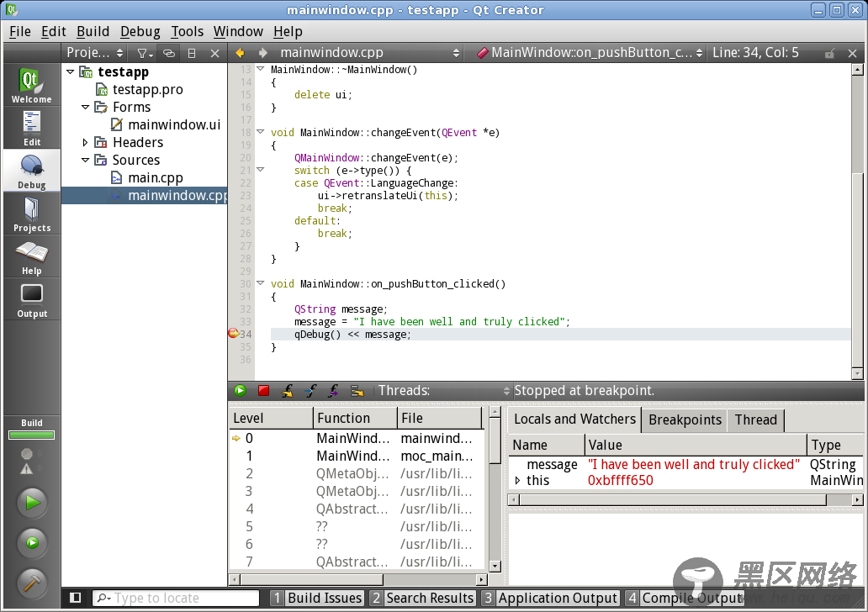Fold the changeEvent function at line 18
Image resolution: width=868 pixels, height=612 pixels.
point(260,132)
